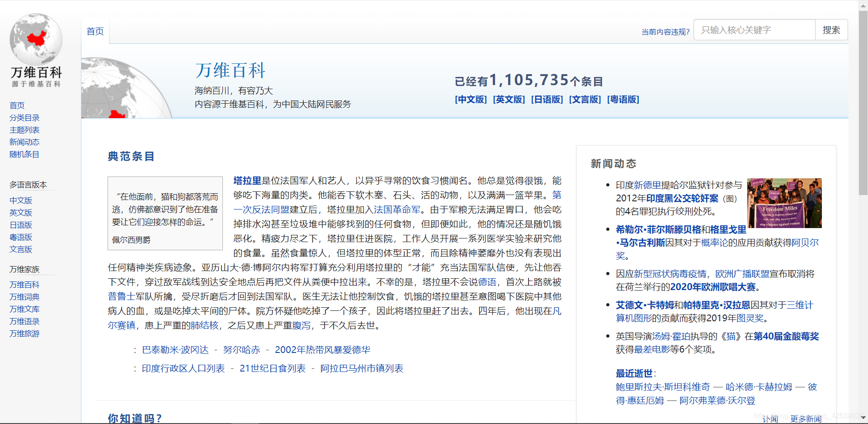This screenshot has height=424, width=868.
Task: Focus the 只输入核心关键字 search field
Action: coord(754,30)
